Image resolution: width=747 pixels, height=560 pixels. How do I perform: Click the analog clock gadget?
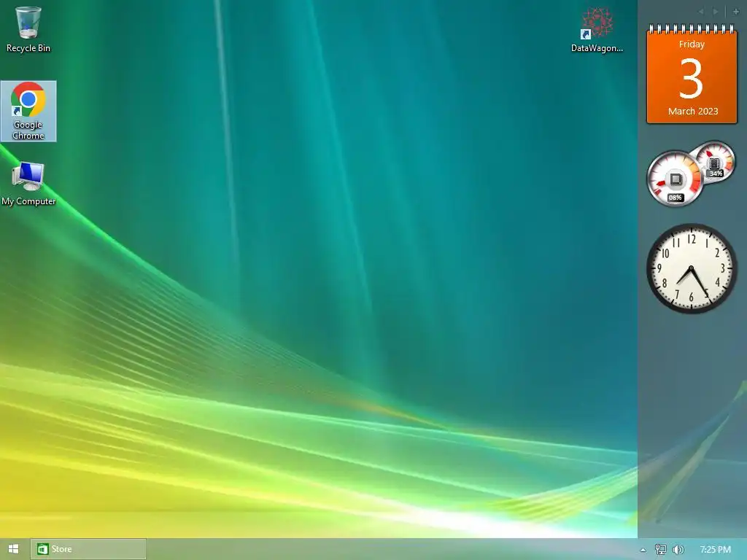pos(692,268)
